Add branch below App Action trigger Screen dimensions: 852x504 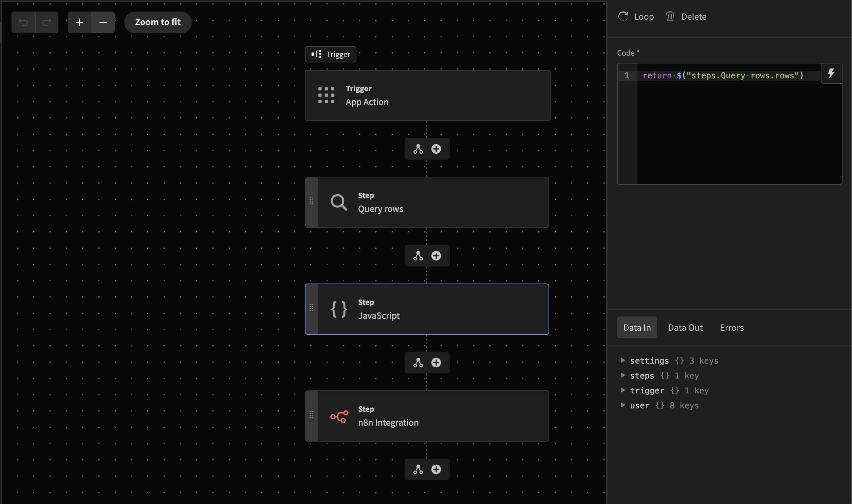tap(418, 149)
